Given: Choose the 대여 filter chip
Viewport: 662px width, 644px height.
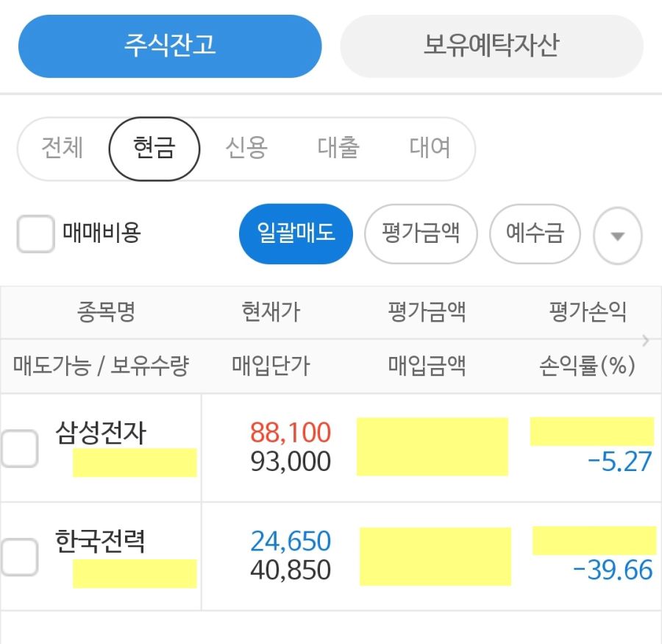Looking at the screenshot, I should (x=428, y=149).
